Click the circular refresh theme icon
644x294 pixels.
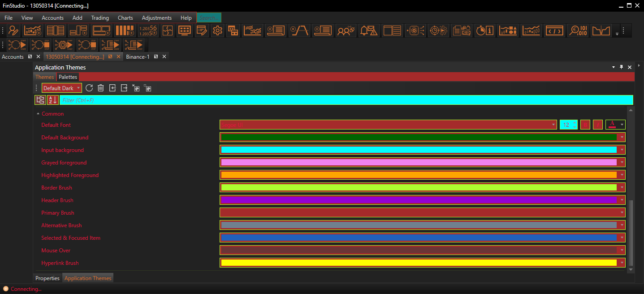point(89,88)
